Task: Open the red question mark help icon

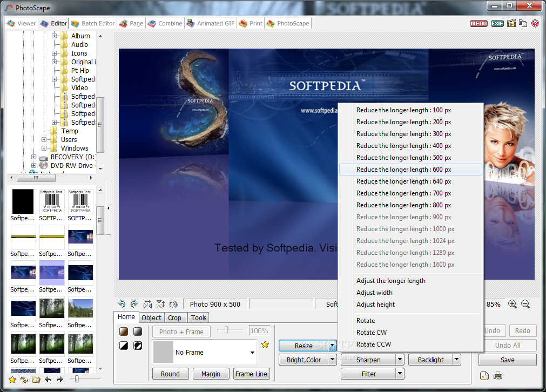Action: point(535,23)
